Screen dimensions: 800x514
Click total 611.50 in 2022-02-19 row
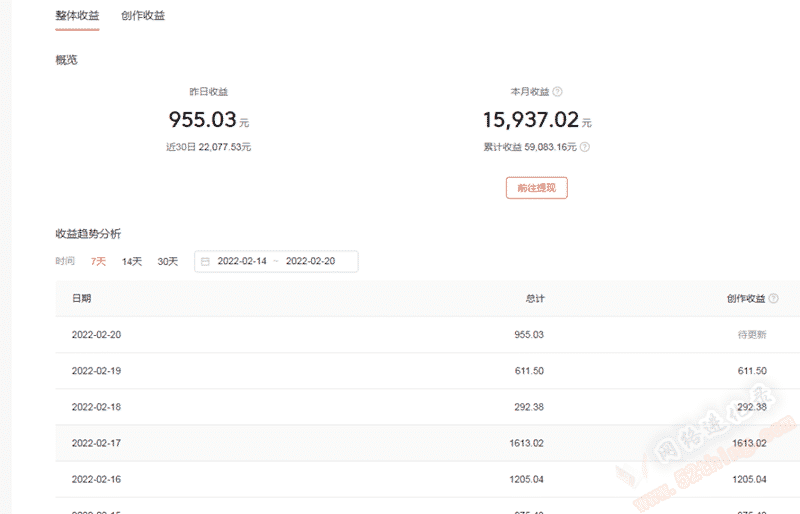tap(529, 371)
